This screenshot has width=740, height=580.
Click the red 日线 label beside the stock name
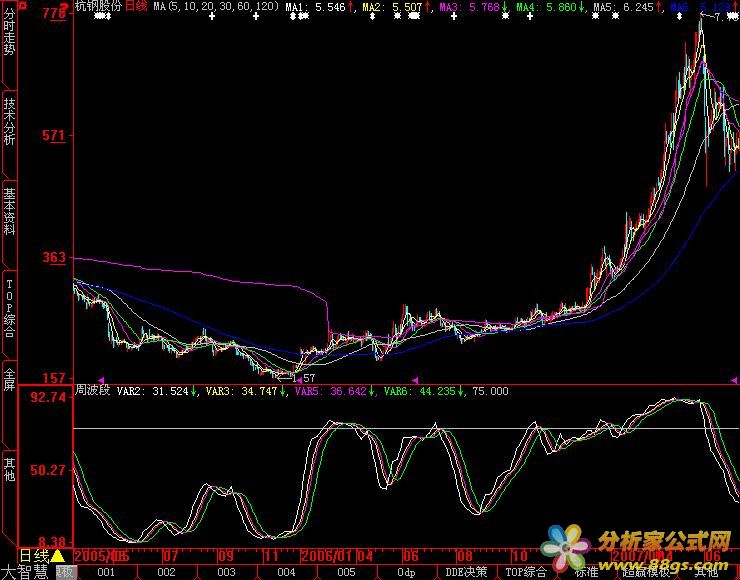[136, 7]
